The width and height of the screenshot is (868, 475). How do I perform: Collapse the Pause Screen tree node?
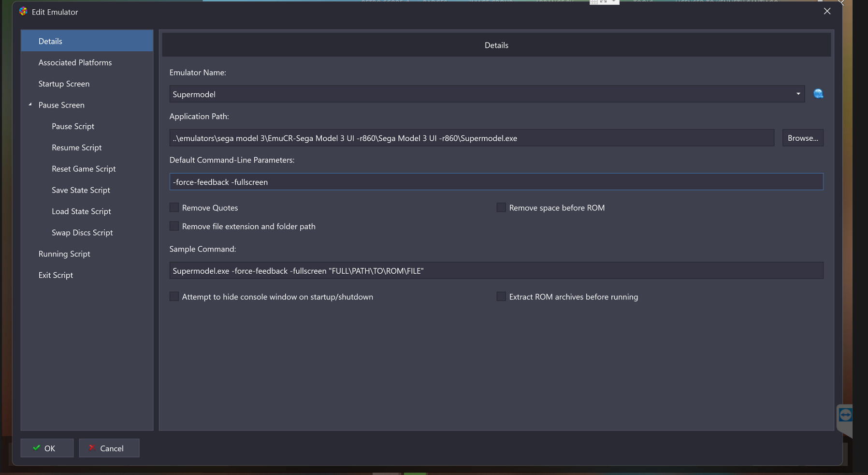click(x=30, y=104)
